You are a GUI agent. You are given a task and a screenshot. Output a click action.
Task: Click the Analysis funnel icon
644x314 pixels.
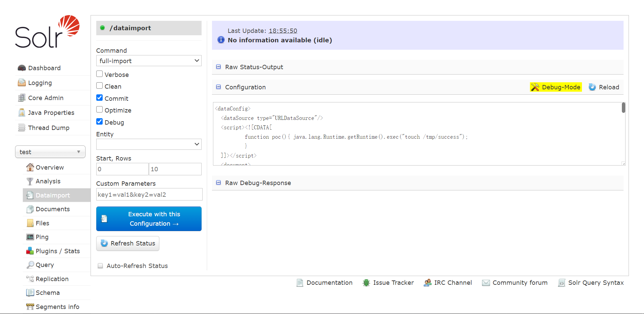[x=30, y=181]
